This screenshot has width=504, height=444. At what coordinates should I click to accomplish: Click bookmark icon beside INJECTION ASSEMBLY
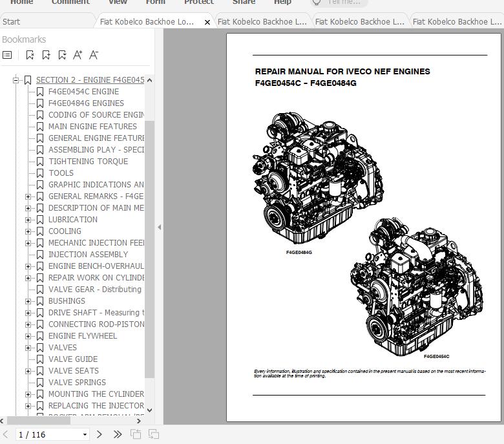tap(40, 254)
